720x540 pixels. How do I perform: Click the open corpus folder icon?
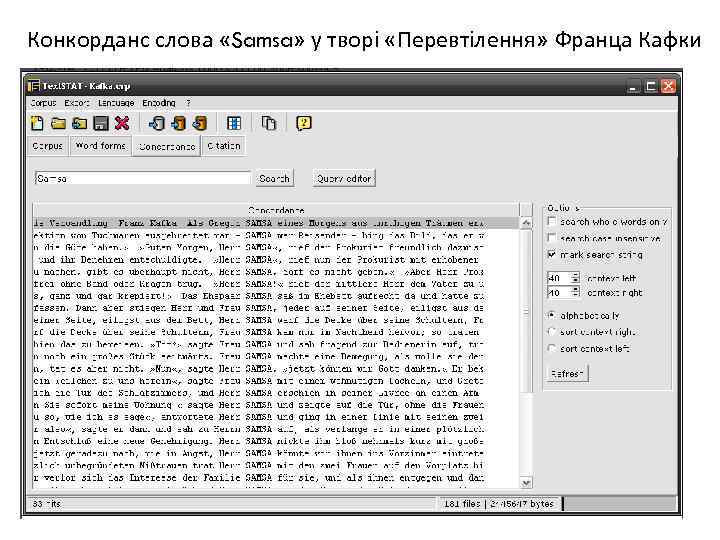point(58,123)
